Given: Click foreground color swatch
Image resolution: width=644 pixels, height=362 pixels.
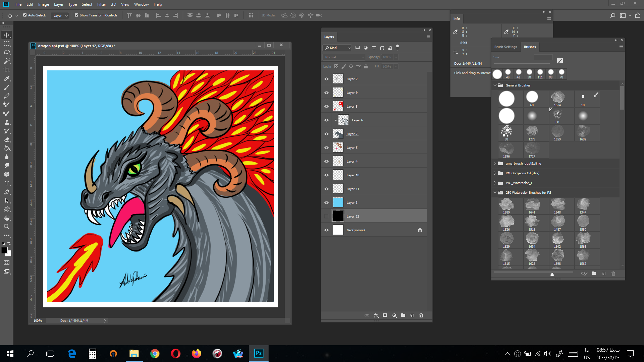Looking at the screenshot, I should pos(5,250).
